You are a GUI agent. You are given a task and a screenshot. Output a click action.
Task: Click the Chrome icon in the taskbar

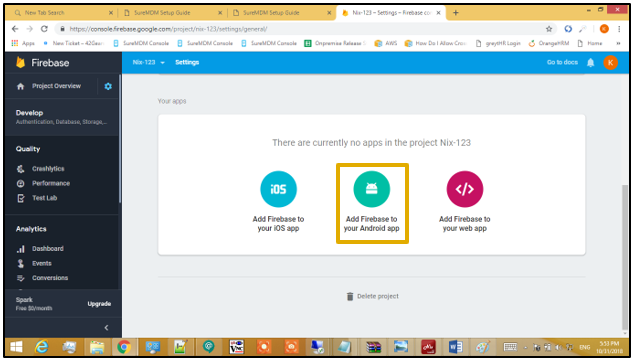pos(124,347)
